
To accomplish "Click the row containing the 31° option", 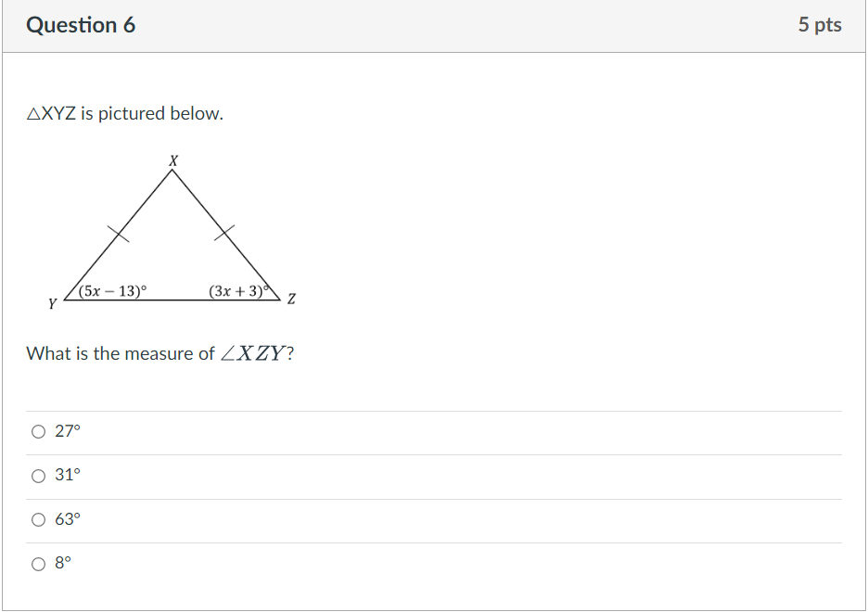I will [x=371, y=475].
